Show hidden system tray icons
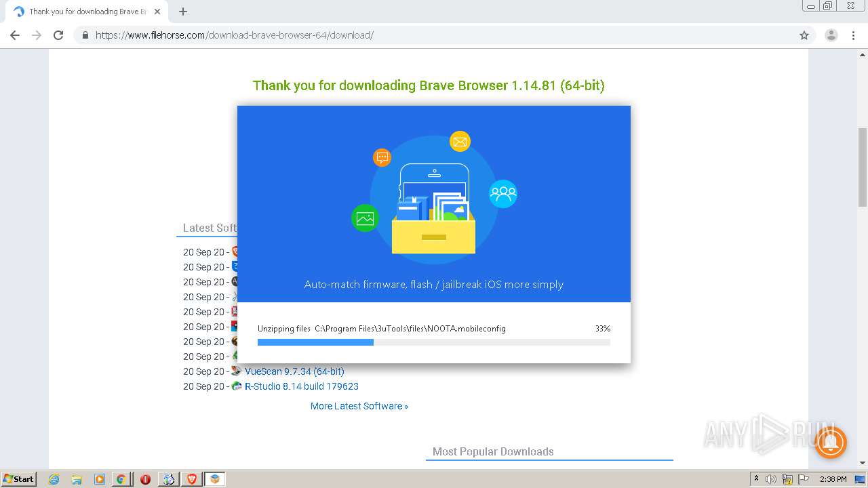868x488 pixels. pyautogui.click(x=757, y=479)
